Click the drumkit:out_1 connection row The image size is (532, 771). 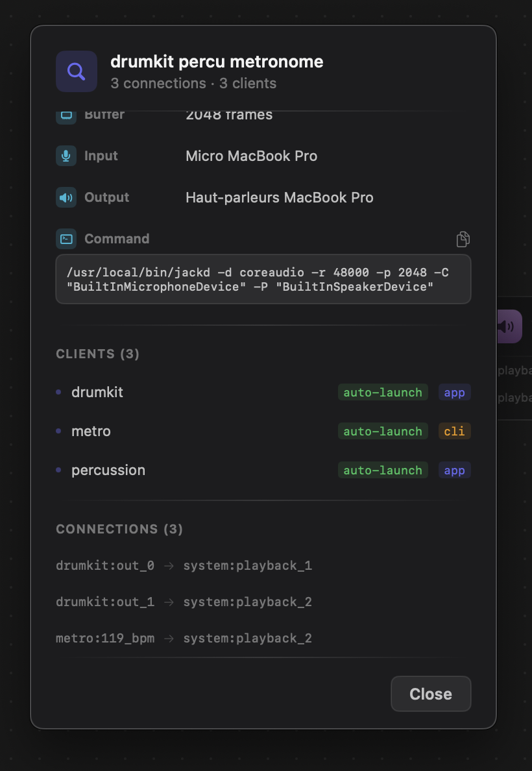tap(184, 602)
